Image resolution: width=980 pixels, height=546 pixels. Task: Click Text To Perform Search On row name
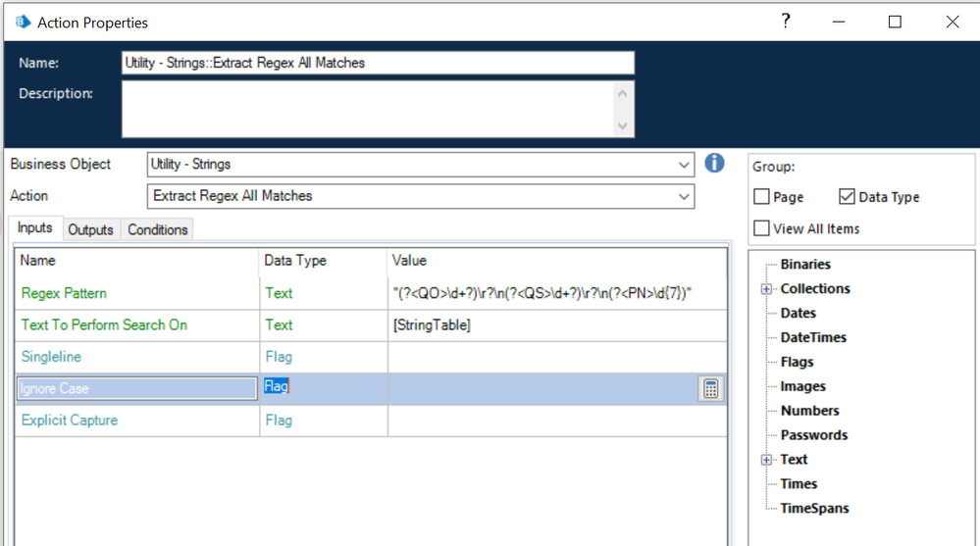coord(104,324)
